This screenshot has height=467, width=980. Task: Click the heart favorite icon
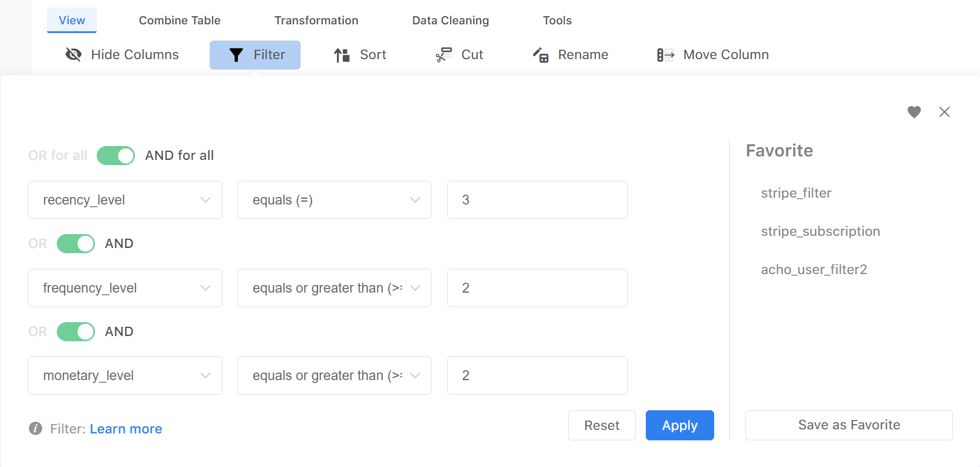click(x=914, y=112)
